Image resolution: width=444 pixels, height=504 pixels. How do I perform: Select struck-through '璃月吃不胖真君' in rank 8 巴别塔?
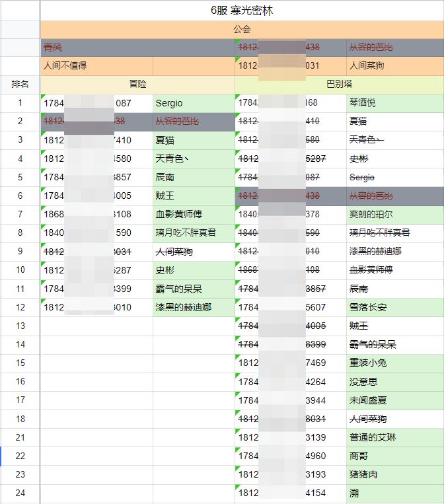395,233
